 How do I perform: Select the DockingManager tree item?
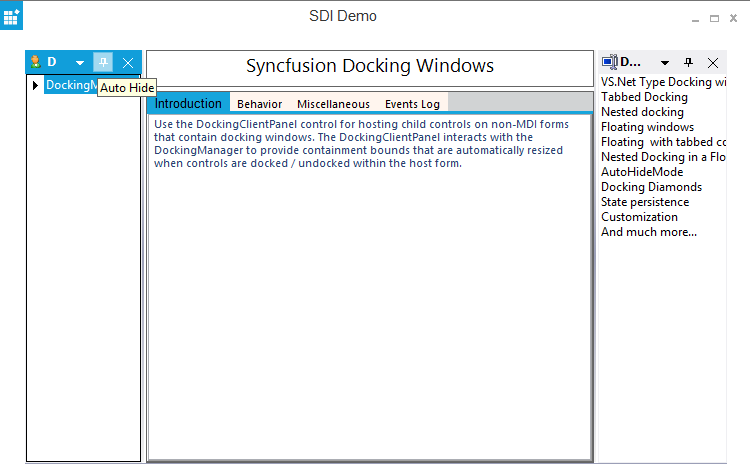pos(70,85)
